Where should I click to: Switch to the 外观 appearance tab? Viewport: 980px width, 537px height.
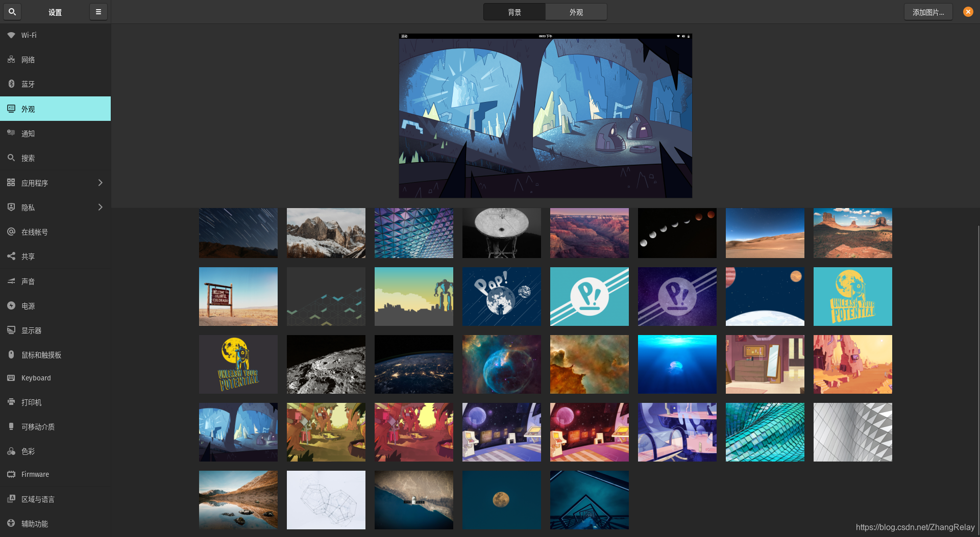point(576,12)
